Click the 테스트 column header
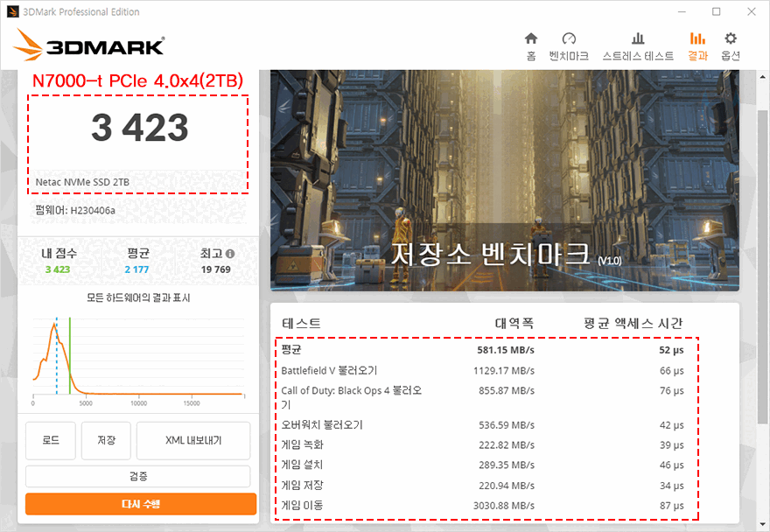Viewport: 770px width, 532px height. click(x=301, y=323)
